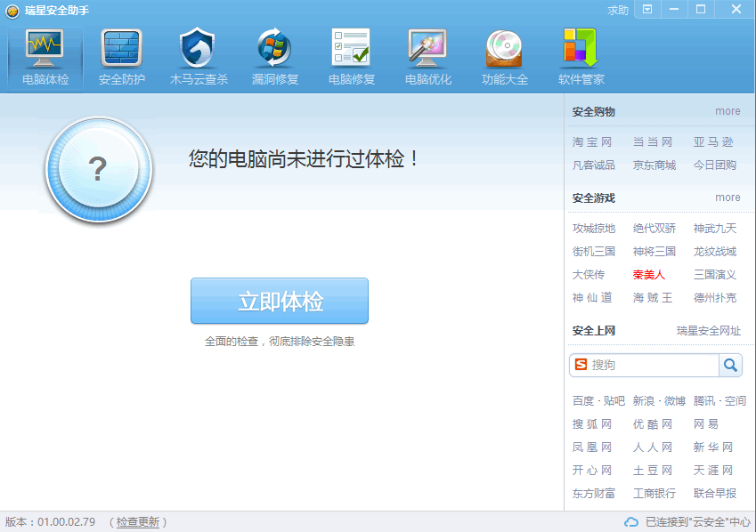Image resolution: width=756 pixels, height=532 pixels.
Task: Open the 当当网 link
Action: click(653, 142)
